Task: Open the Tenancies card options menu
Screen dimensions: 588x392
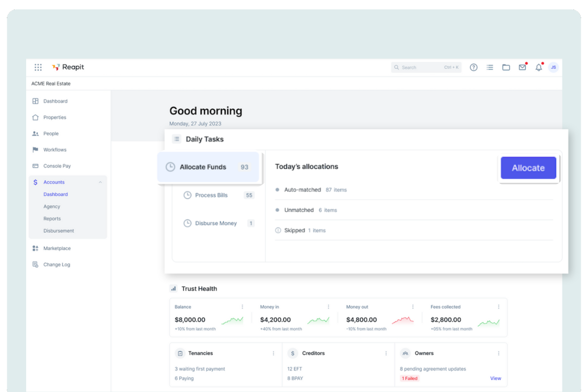Action: [x=274, y=353]
